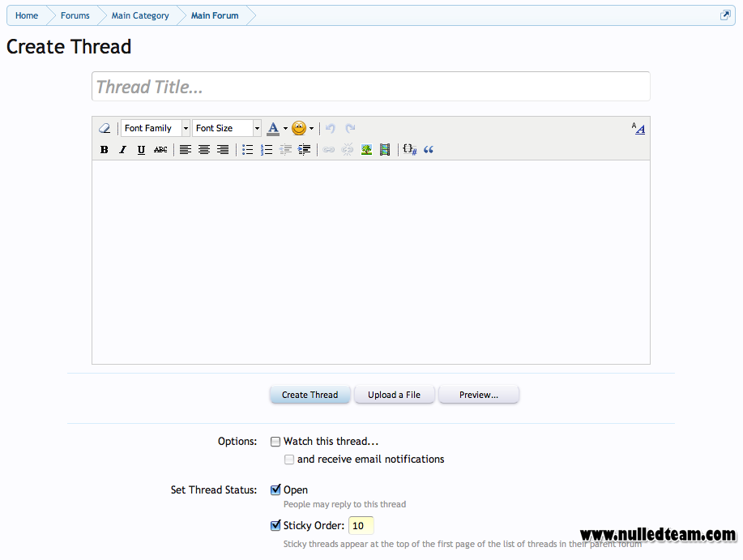Image resolution: width=743 pixels, height=560 pixels.
Task: Align text center
Action: pyautogui.click(x=204, y=150)
